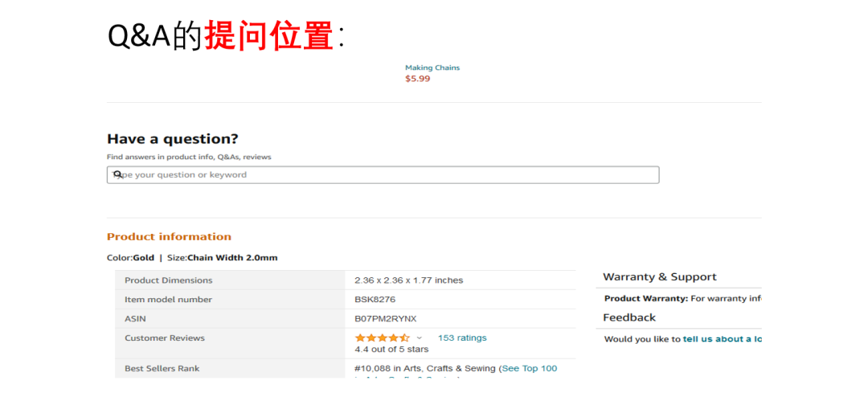Click the $5.99 price
This screenshot has width=868, height=401.
coord(417,79)
